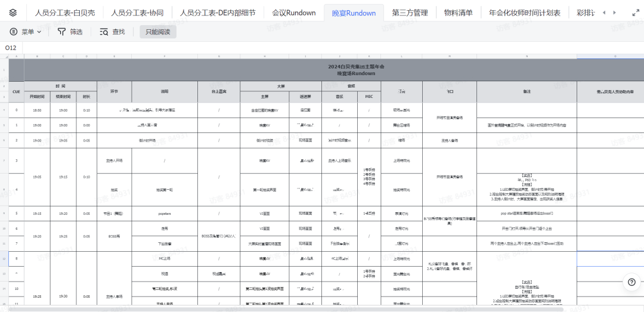Select cell with time 18:50
644x312 pixels.
click(38, 110)
